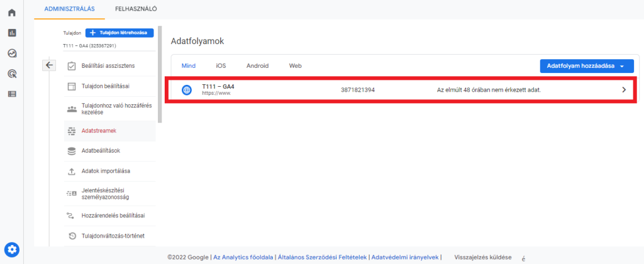This screenshot has width=644, height=264.
Task: Click the Admin gear icon
Action: tap(12, 248)
